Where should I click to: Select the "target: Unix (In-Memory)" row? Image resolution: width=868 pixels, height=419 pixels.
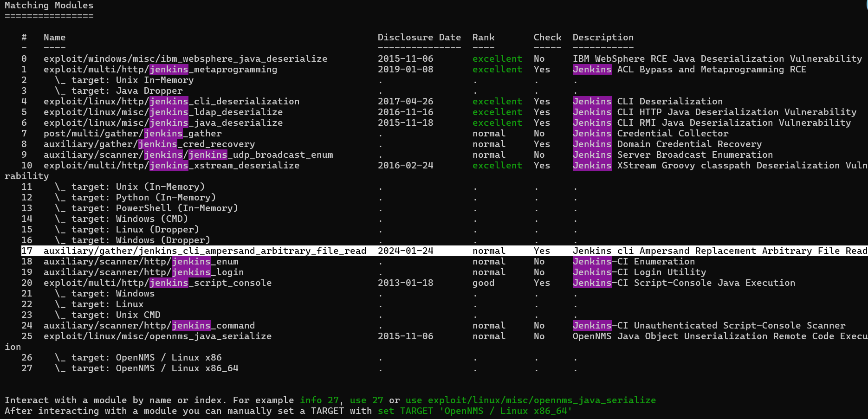coord(130,187)
